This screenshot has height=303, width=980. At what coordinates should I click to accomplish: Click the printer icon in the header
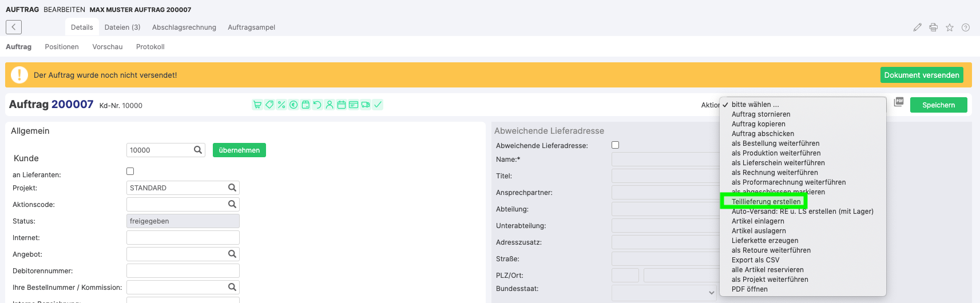click(x=933, y=27)
